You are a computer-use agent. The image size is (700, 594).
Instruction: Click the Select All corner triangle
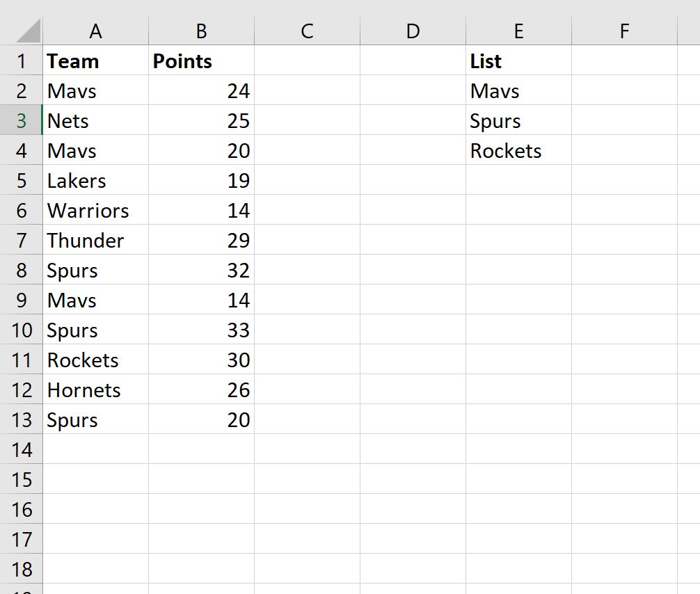point(28,31)
